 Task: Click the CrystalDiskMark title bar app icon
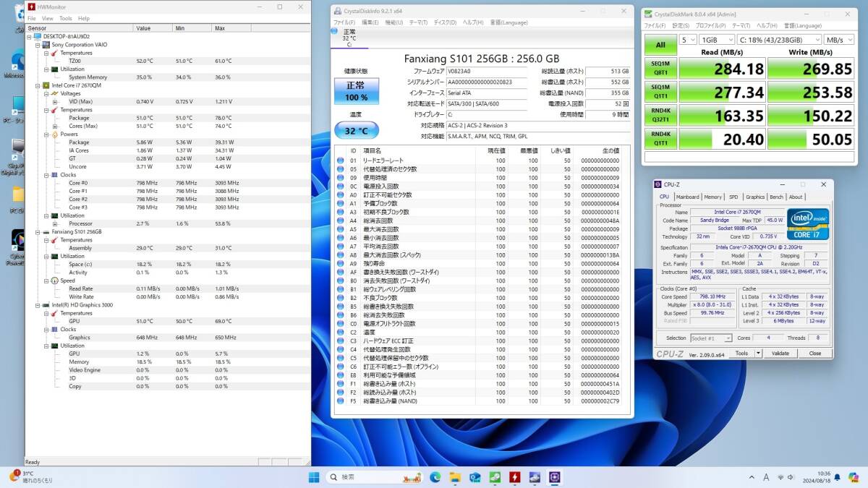point(649,14)
